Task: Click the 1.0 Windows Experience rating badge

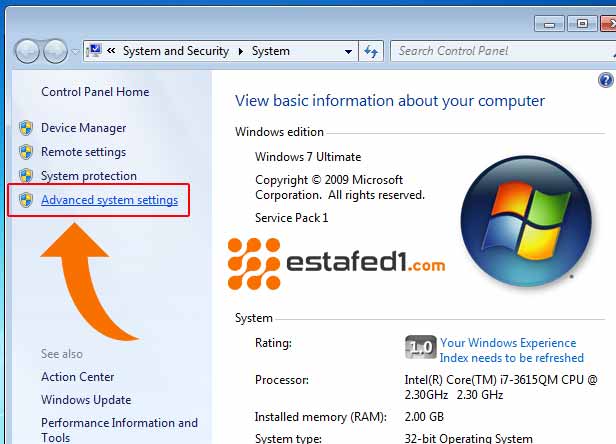Action: click(x=421, y=348)
